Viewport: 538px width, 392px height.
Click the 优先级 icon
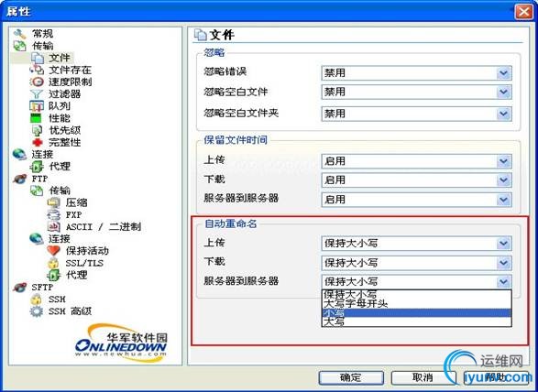pyautogui.click(x=37, y=130)
